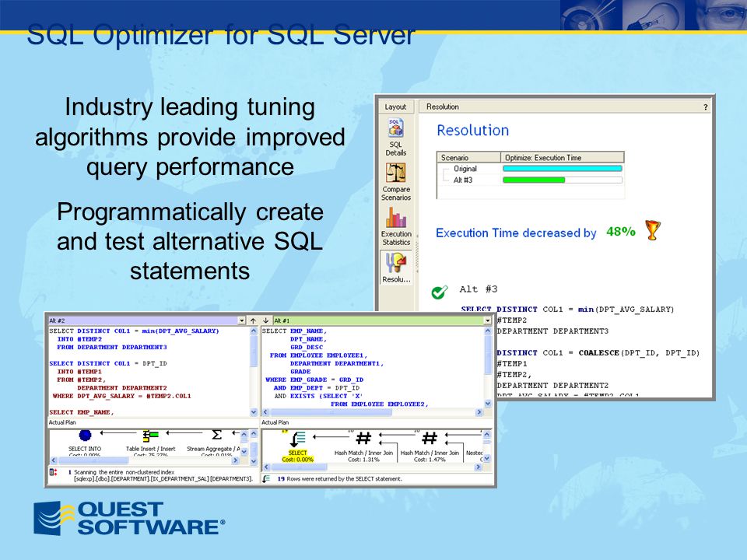Click the down arrow of Alt #2 SQL vertical scrollbar
The height and width of the screenshot is (560, 747).
(x=254, y=412)
